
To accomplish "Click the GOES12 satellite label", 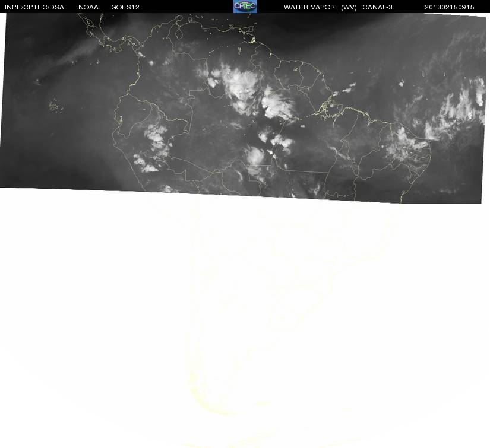I will [125, 7].
